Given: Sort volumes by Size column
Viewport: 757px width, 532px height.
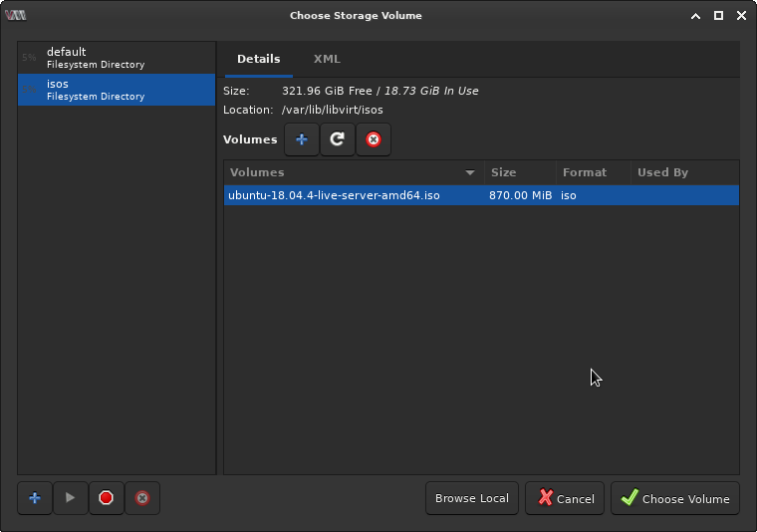Looking at the screenshot, I should point(518,172).
